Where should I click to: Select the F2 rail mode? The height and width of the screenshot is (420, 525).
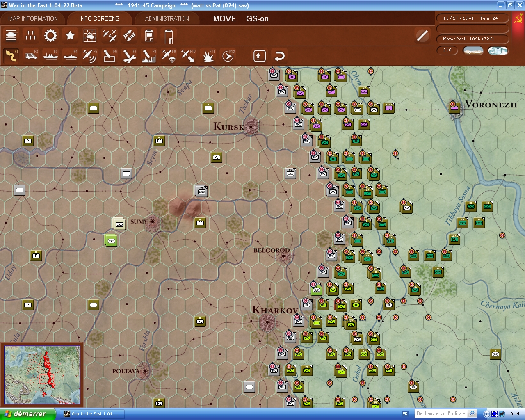31,56
